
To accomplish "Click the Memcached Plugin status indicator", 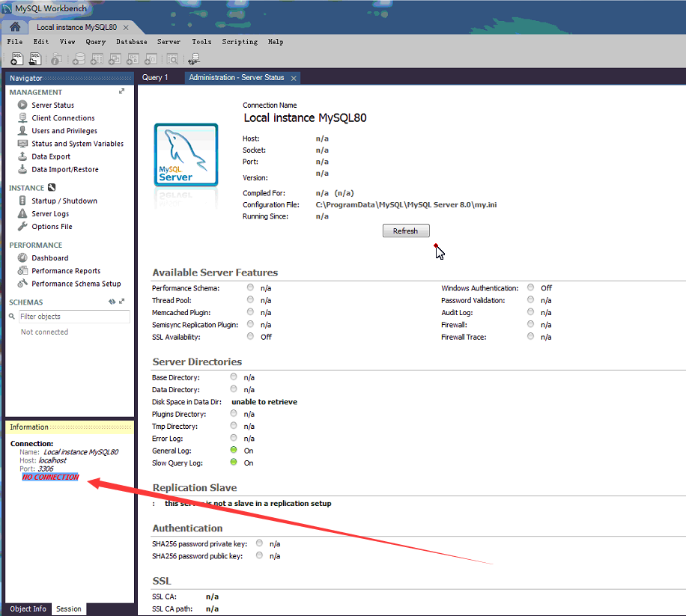I will pyautogui.click(x=250, y=311).
